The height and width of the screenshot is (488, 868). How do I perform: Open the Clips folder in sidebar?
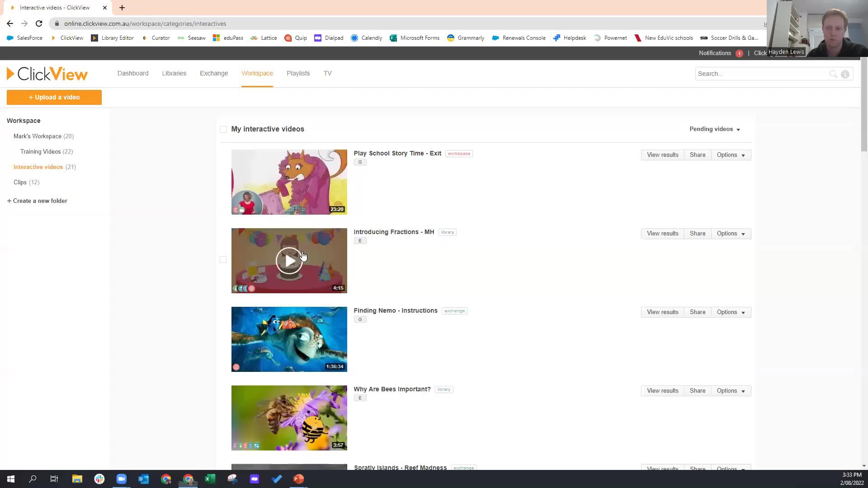point(20,182)
